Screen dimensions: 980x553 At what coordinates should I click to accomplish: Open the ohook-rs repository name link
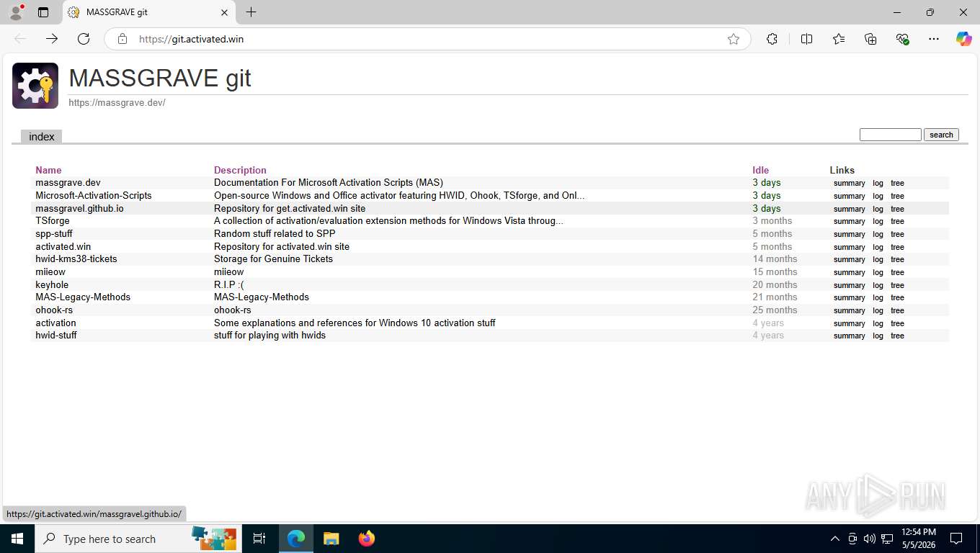(x=54, y=310)
